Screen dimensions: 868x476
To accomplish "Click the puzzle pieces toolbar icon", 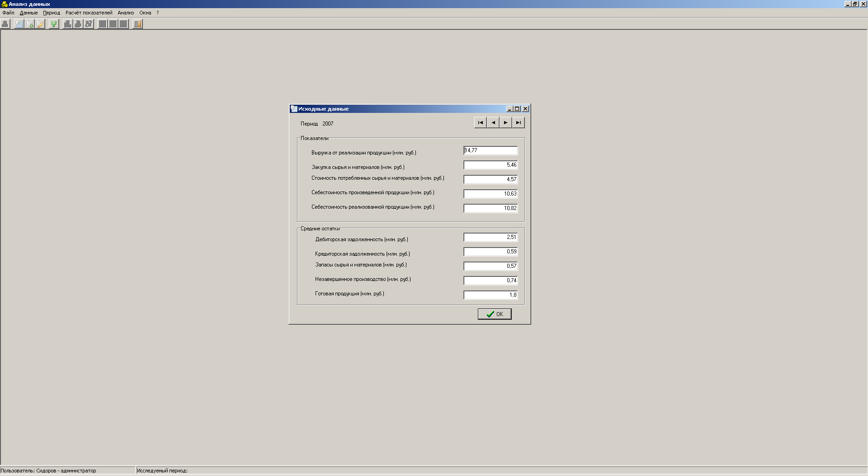I will [x=89, y=24].
